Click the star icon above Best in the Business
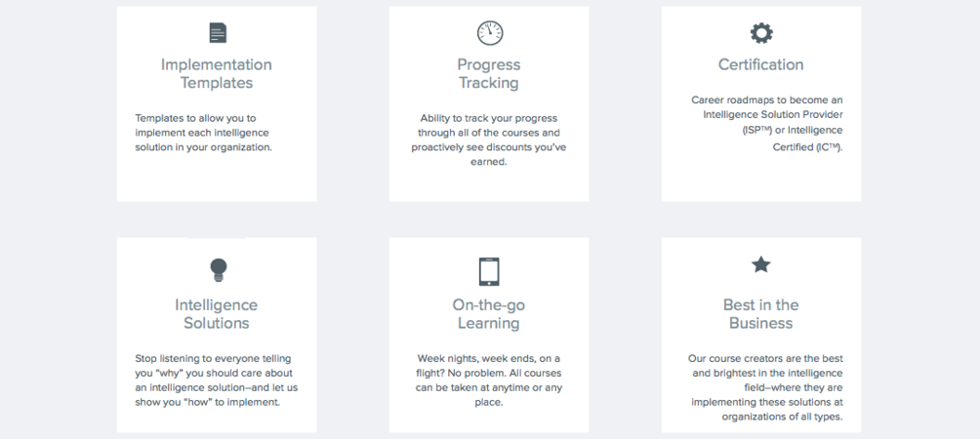Image resolution: width=980 pixels, height=439 pixels. (760, 264)
